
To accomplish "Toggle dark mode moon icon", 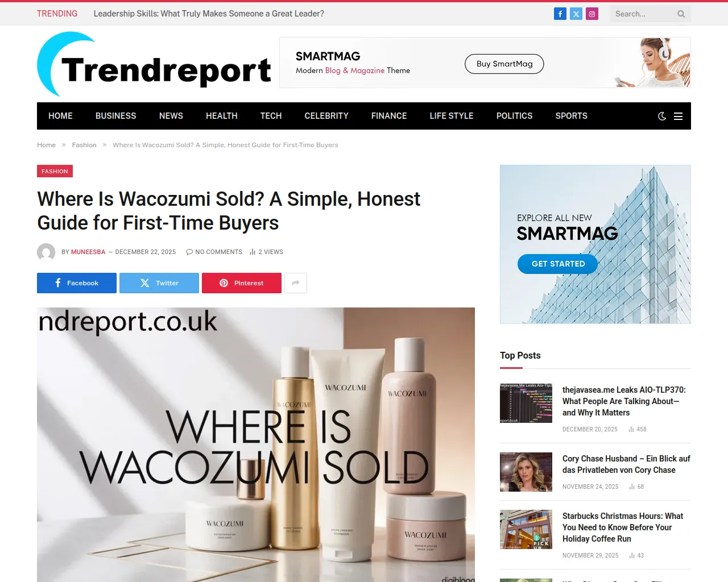I will click(x=662, y=116).
